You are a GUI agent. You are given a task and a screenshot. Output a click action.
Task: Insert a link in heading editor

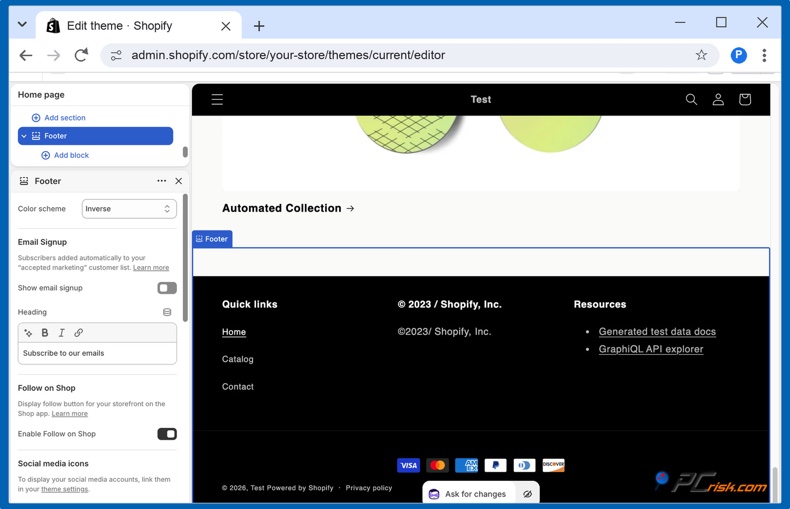(x=79, y=333)
